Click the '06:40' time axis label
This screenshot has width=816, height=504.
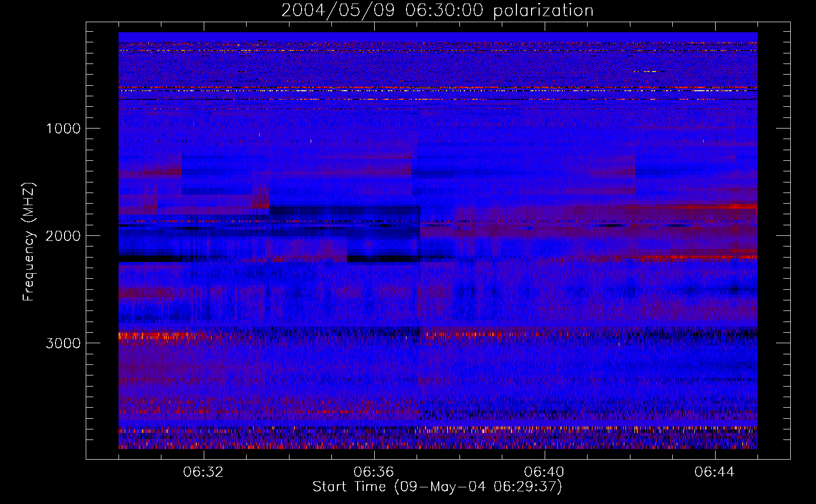click(544, 472)
